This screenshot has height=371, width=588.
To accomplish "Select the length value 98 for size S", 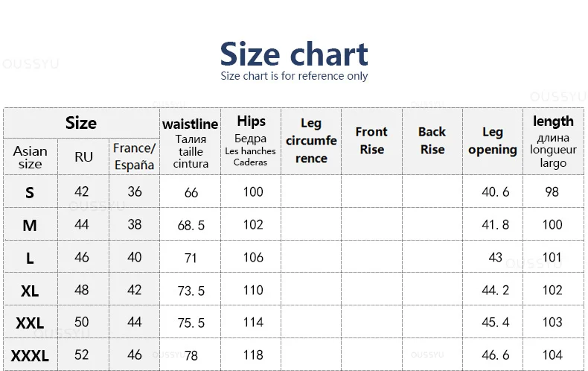I will (552, 191).
